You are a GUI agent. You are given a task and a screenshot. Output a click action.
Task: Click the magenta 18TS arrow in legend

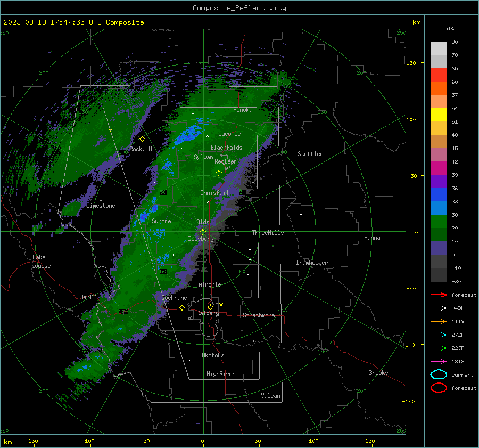[x=439, y=362]
